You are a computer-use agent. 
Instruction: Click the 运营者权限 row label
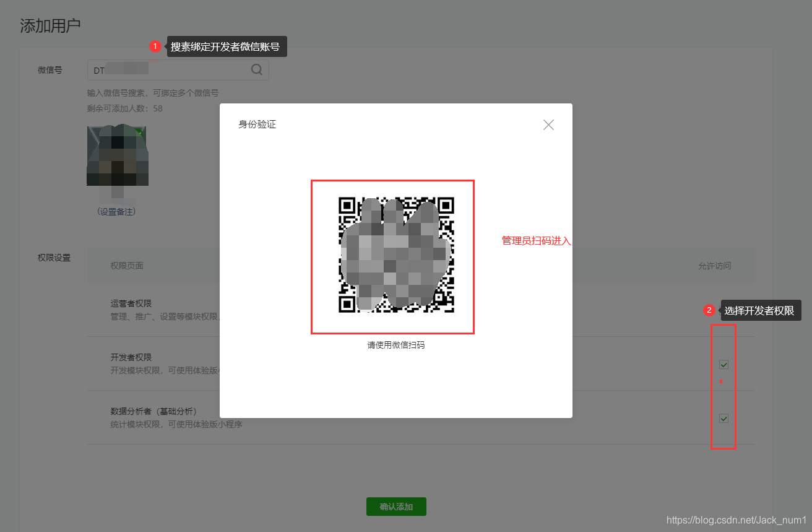pyautogui.click(x=131, y=303)
